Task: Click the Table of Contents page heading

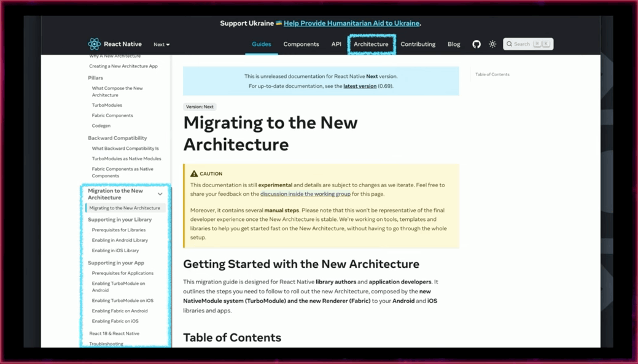Action: tap(232, 338)
